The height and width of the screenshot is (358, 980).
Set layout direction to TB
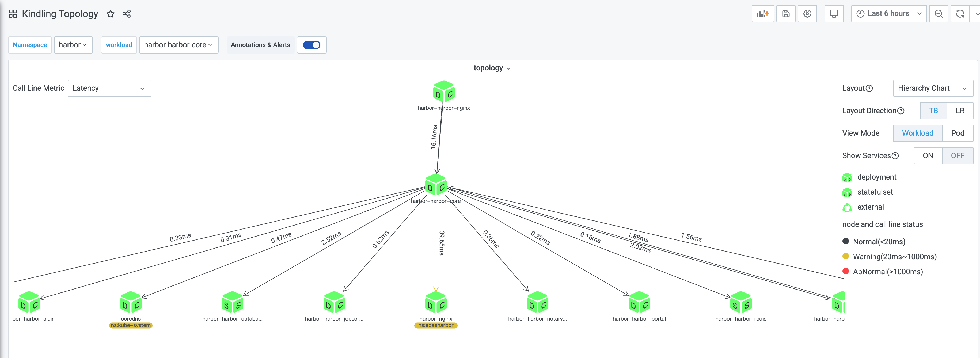click(x=933, y=111)
